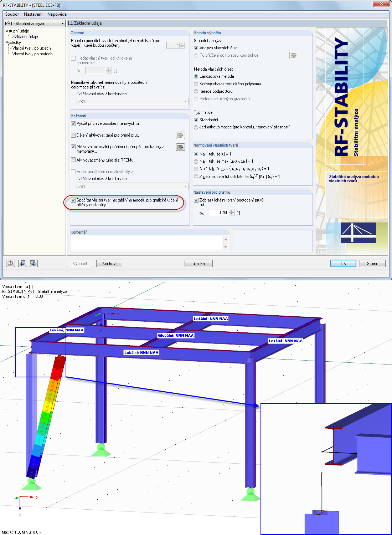Select normalization with rotations φx;φy;φz

tap(196, 169)
